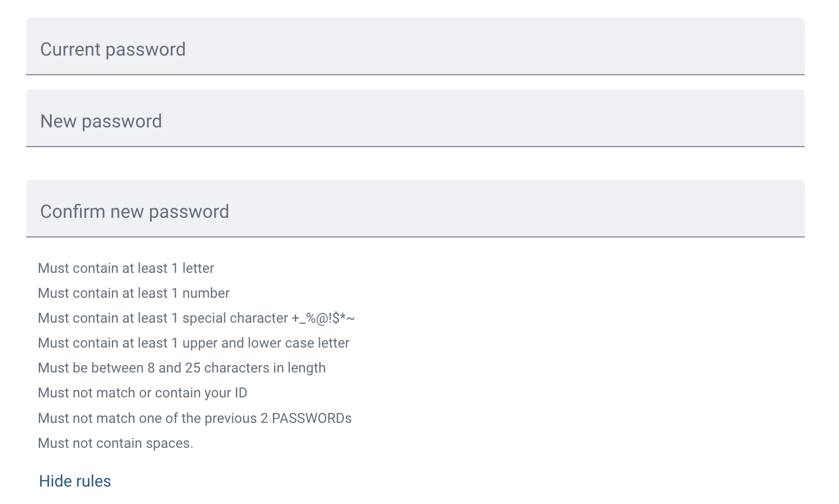Viewport: 839px width, 504px height.
Task: Click the upper and lower case rule
Action: (193, 343)
